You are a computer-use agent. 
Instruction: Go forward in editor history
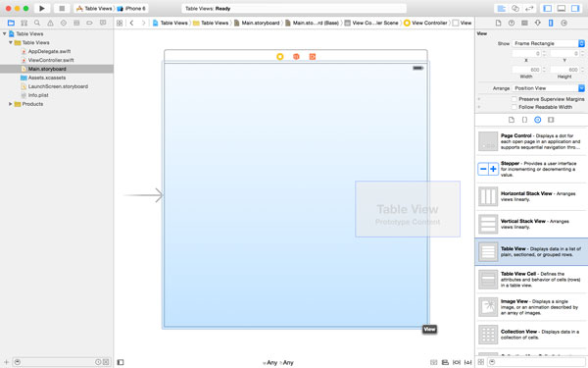pos(144,23)
